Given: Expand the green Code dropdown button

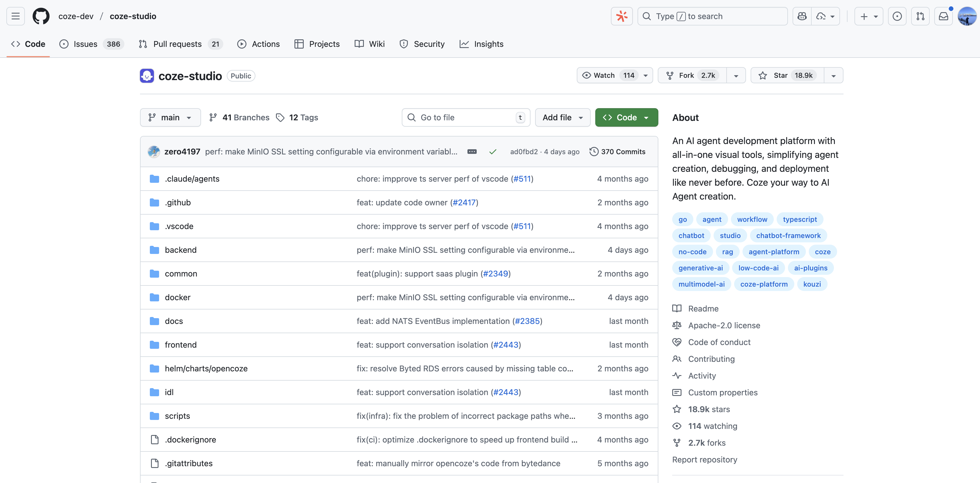Looking at the screenshot, I should tap(626, 117).
